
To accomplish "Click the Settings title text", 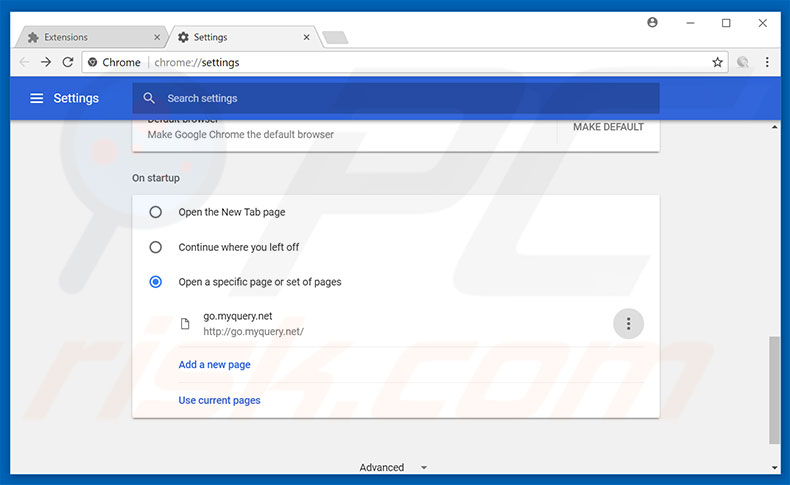I will tap(76, 98).
